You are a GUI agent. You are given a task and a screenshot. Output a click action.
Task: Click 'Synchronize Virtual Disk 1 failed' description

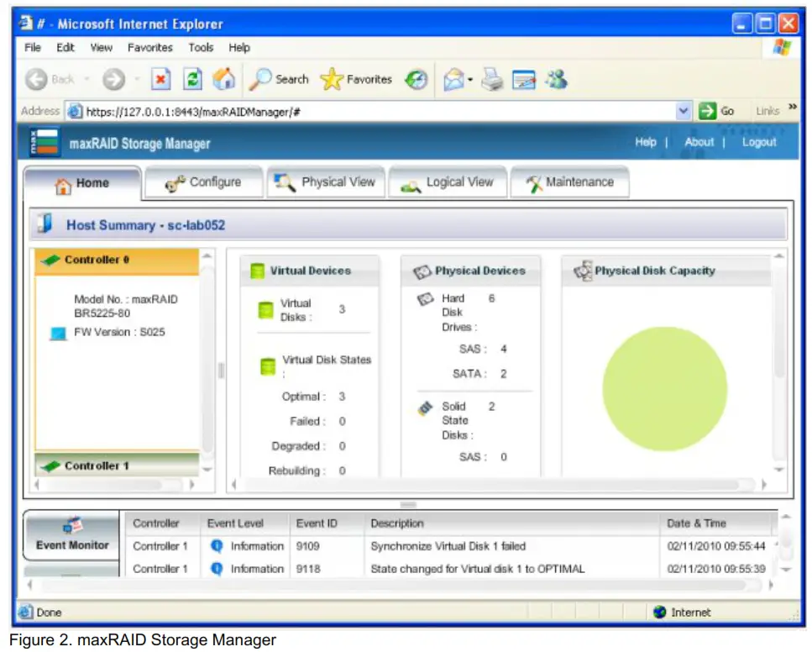448,546
